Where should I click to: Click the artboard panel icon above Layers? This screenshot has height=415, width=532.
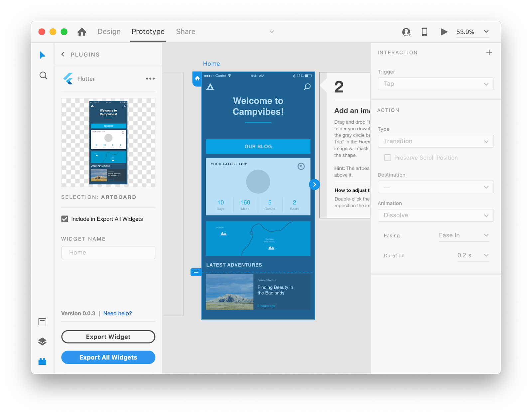[x=42, y=322]
